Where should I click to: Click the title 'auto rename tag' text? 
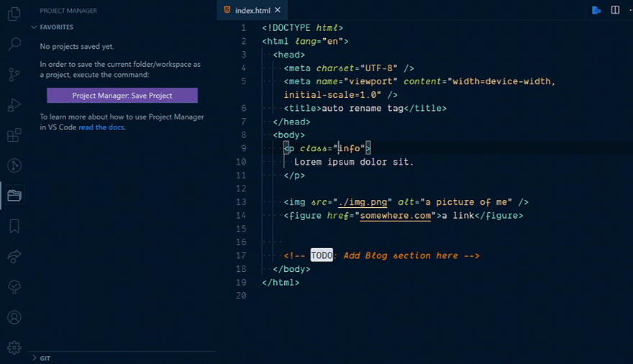(x=363, y=108)
